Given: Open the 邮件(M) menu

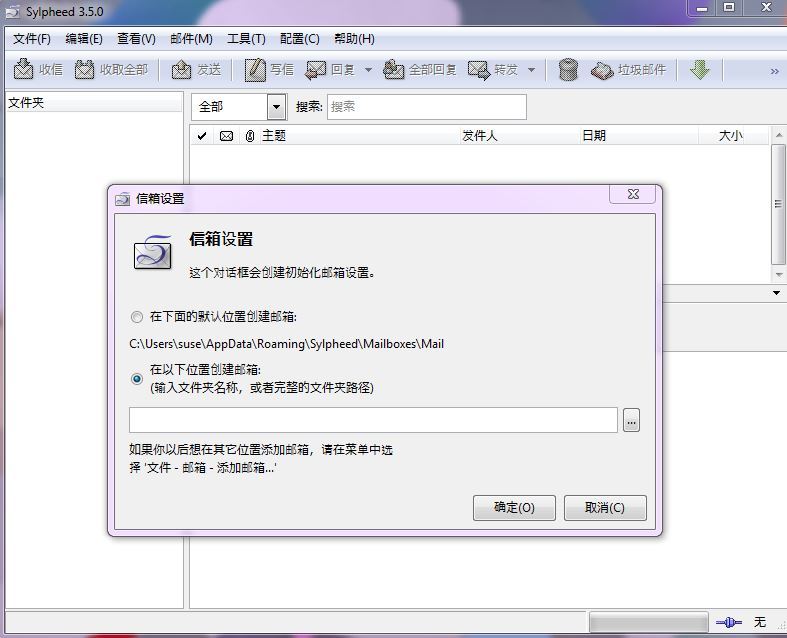Looking at the screenshot, I should (x=191, y=39).
